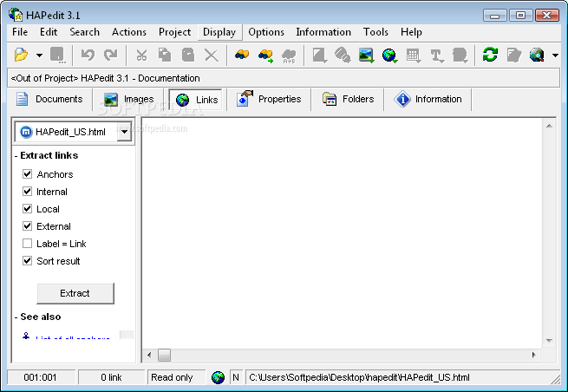Open the File menu

point(20,32)
